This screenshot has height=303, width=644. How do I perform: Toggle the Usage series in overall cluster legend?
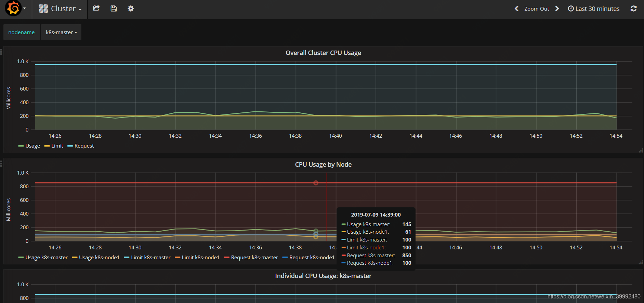point(32,146)
